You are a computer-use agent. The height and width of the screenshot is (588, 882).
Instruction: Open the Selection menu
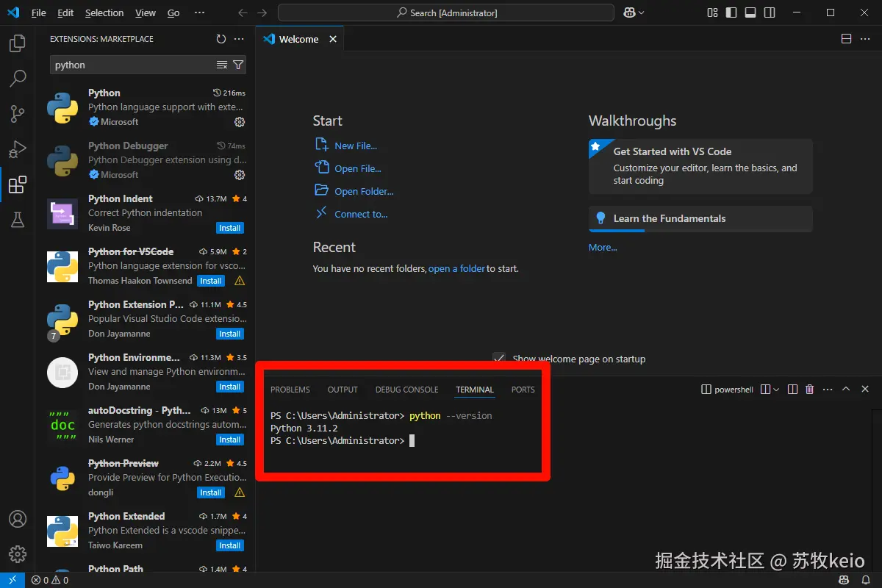[x=104, y=12]
